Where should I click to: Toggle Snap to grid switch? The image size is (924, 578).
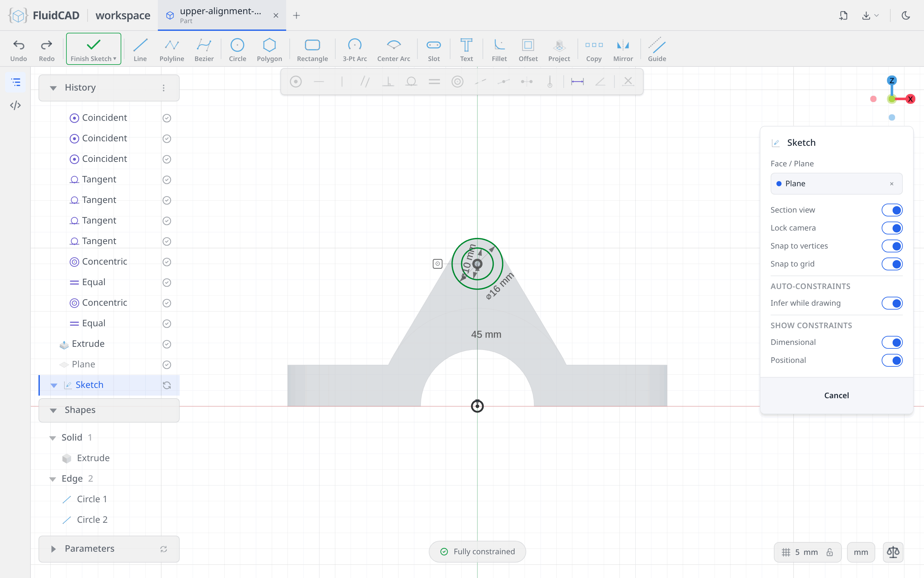pos(892,264)
